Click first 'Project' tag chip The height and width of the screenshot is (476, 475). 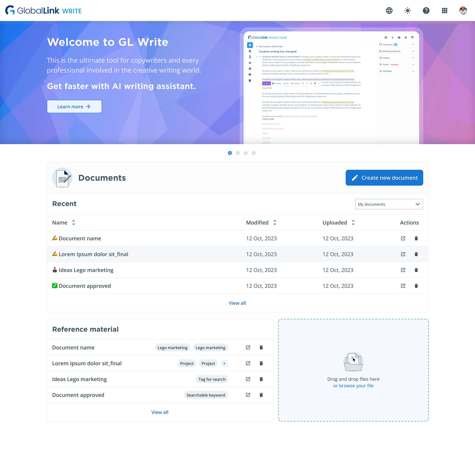click(187, 363)
